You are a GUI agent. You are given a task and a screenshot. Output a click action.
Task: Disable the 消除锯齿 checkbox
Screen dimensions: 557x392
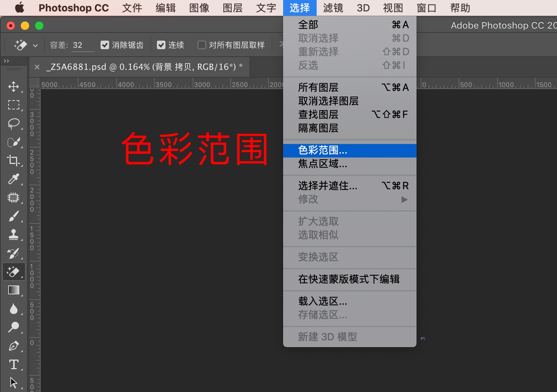tap(104, 45)
